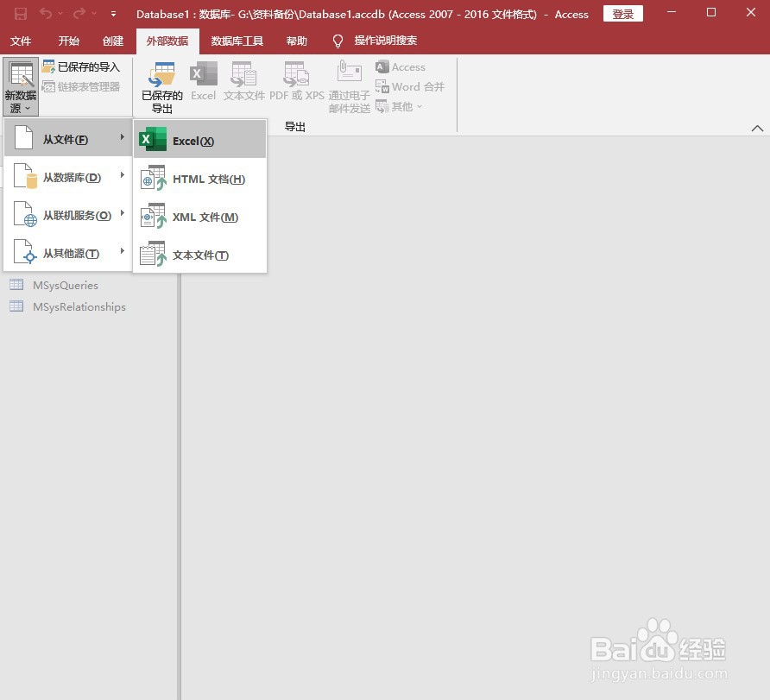Choose 文本文件(T) from the submenu

point(200,255)
